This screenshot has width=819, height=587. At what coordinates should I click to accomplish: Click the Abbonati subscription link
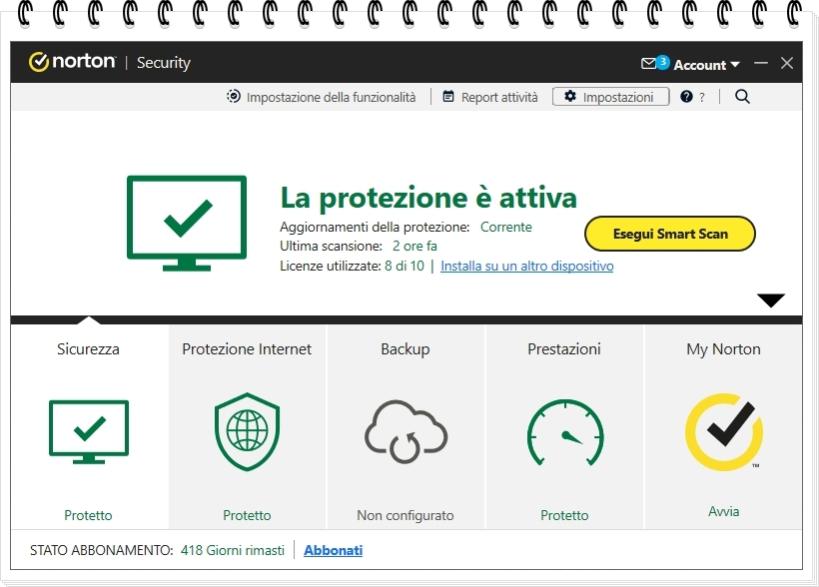coord(332,550)
